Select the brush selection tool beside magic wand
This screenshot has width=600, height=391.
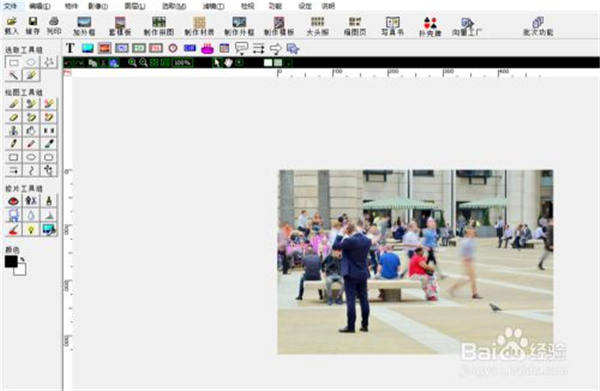coord(31,75)
